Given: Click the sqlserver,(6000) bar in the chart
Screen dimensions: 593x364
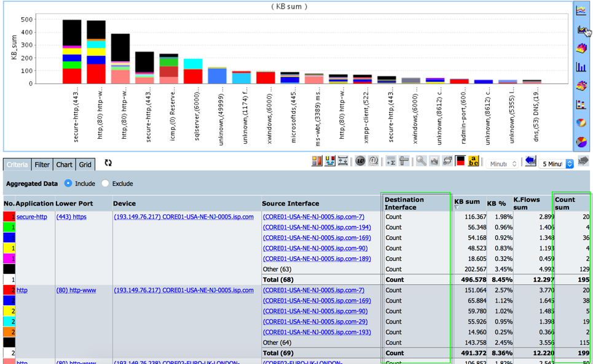Looking at the screenshot, I should [x=193, y=71].
